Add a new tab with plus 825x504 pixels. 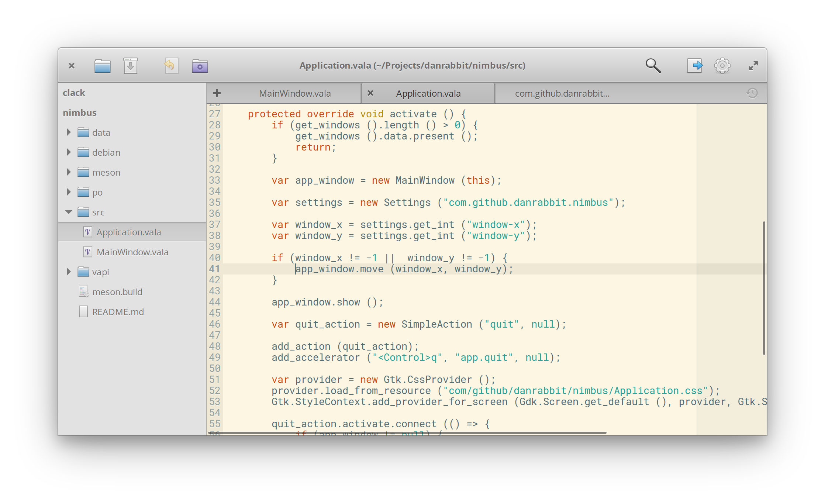click(217, 93)
